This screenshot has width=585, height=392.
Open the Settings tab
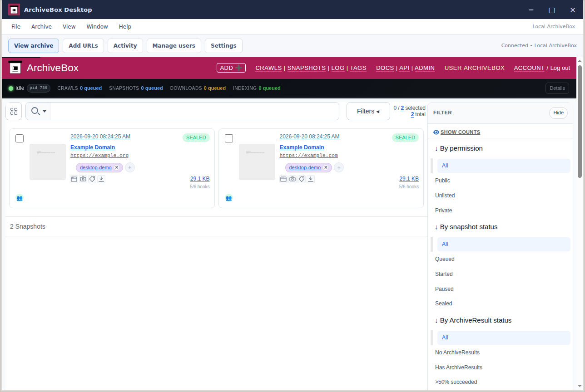point(223,46)
